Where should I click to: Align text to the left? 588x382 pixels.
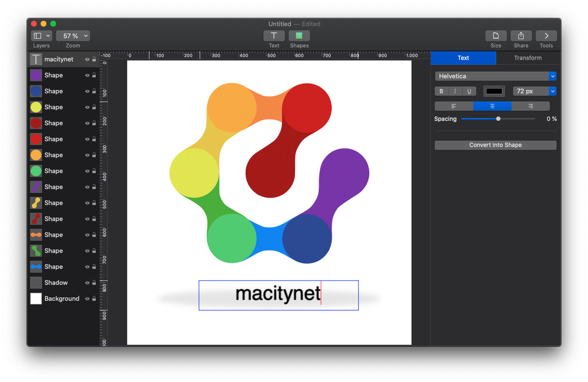(x=454, y=106)
